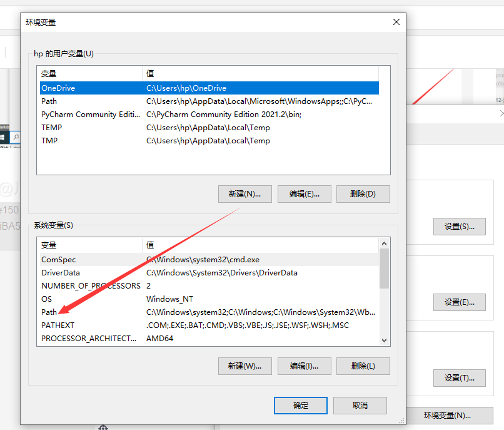Select the DriverData system variable row
The image size is (504, 430).
pyautogui.click(x=209, y=273)
